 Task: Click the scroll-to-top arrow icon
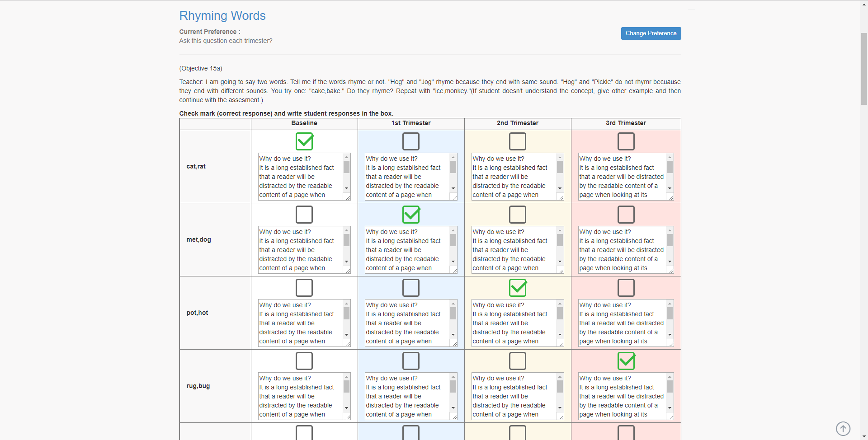tap(843, 428)
